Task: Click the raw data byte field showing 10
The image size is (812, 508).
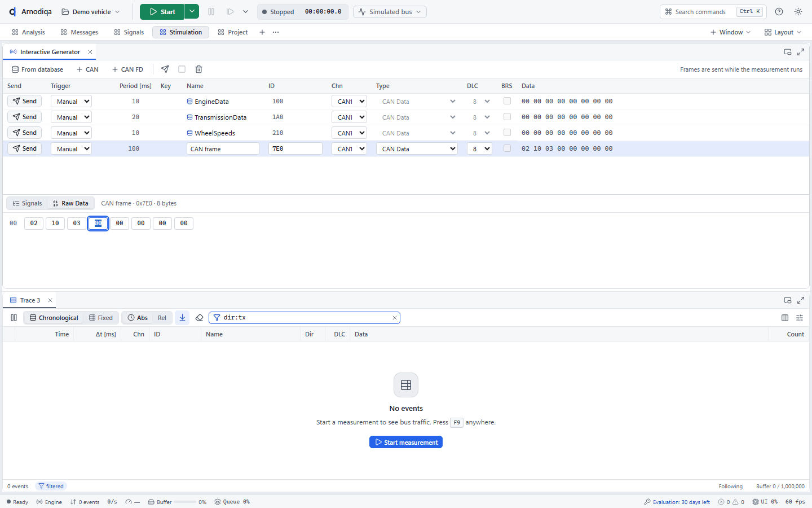Action: 55,224
